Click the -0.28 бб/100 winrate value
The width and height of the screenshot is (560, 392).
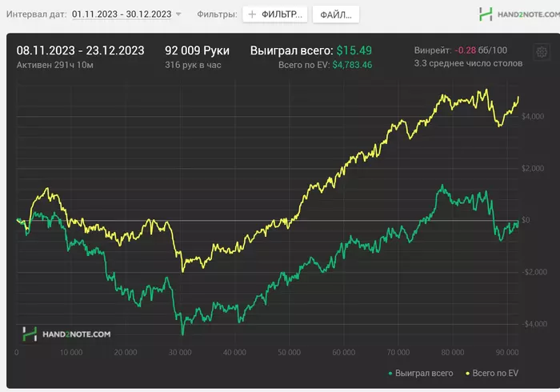481,50
